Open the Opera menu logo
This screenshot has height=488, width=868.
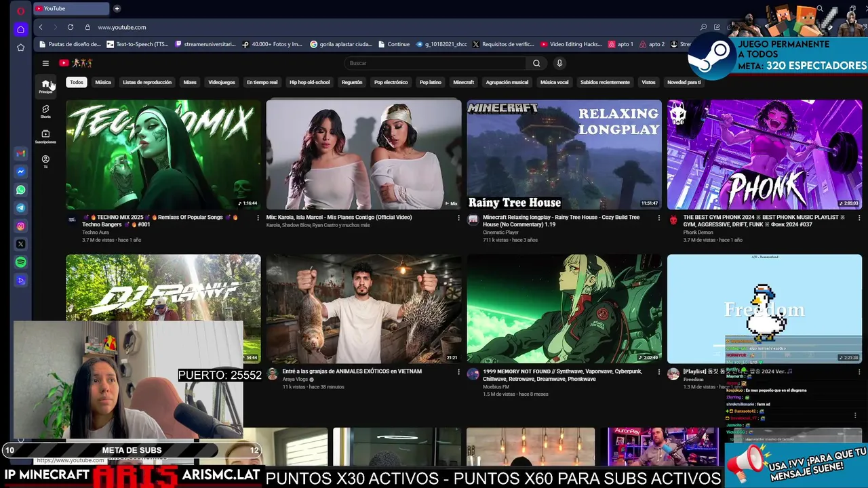pos(21,11)
